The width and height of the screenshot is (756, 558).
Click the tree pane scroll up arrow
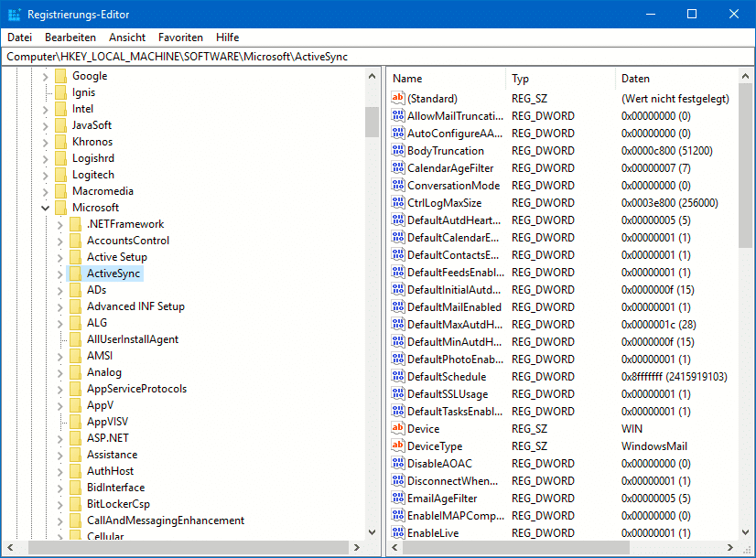point(372,76)
